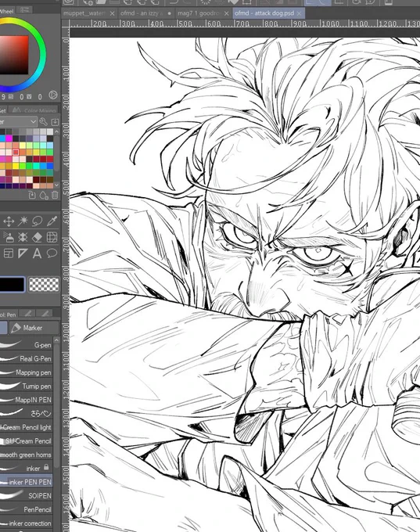Select the Cream Pencil light brush
Viewport: 420px width, 532px height.
click(26, 427)
